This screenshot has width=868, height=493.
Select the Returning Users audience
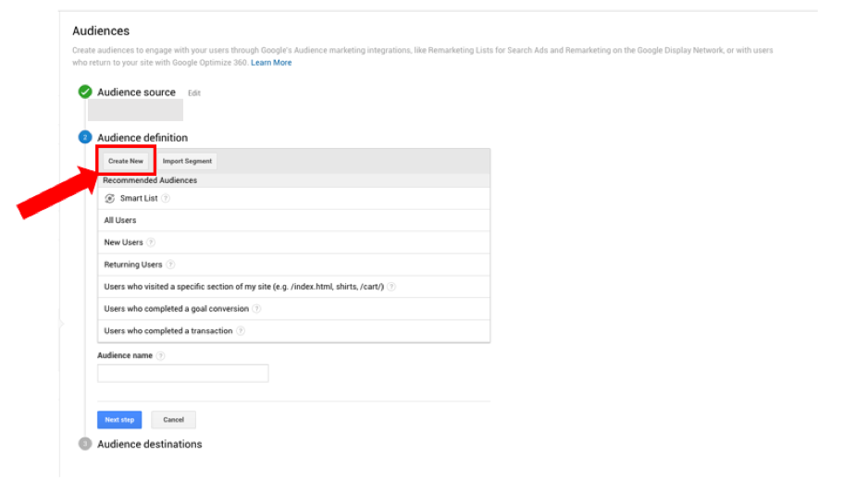(x=133, y=265)
